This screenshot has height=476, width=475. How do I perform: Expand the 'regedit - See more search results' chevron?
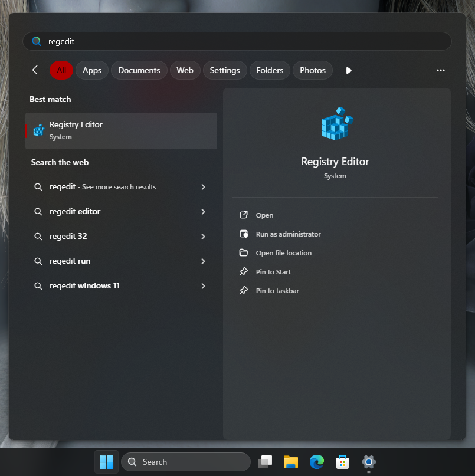coord(203,187)
